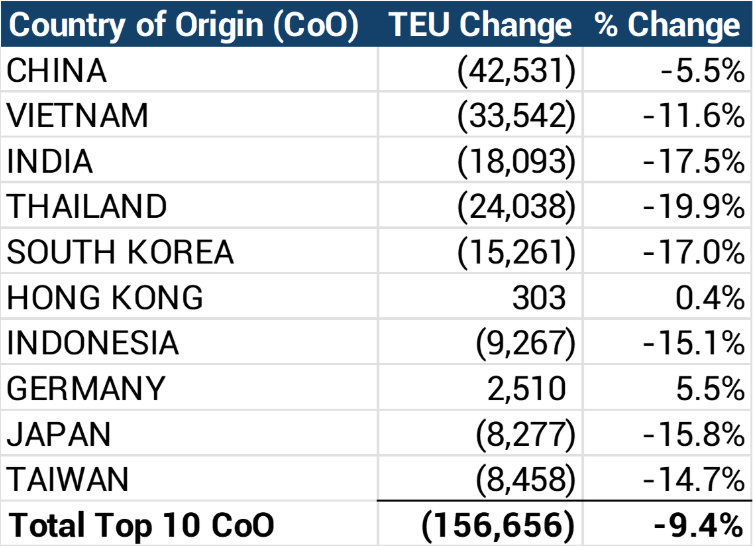This screenshot has height=546, width=753.
Task: Select the INDIA country cell
Action: (50, 161)
